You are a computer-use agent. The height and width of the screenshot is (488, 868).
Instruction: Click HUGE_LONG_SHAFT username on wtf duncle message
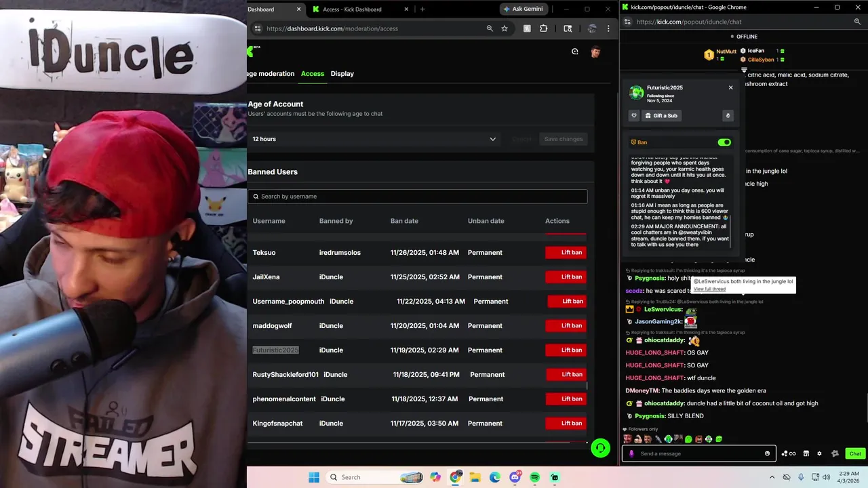point(655,378)
